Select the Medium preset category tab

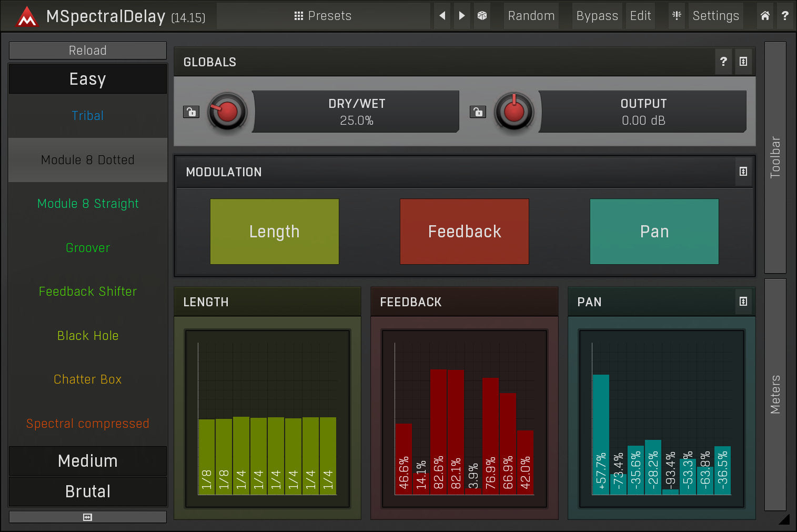click(x=87, y=461)
